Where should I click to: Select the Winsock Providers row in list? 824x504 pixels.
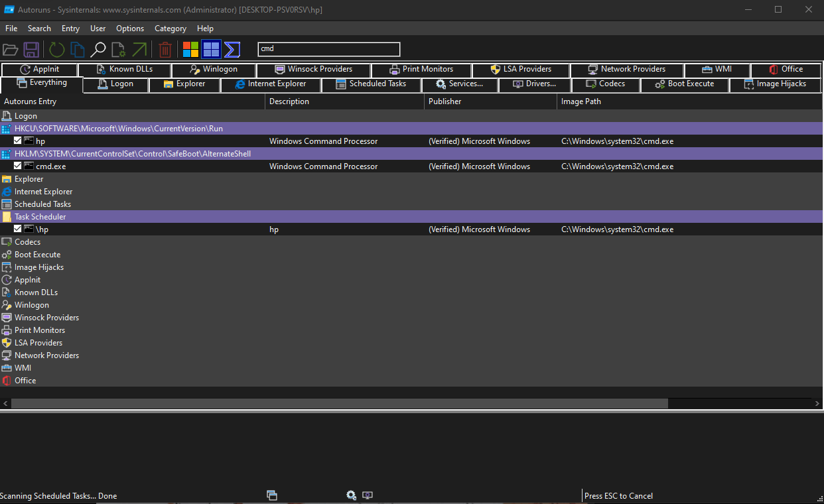[x=411, y=317]
